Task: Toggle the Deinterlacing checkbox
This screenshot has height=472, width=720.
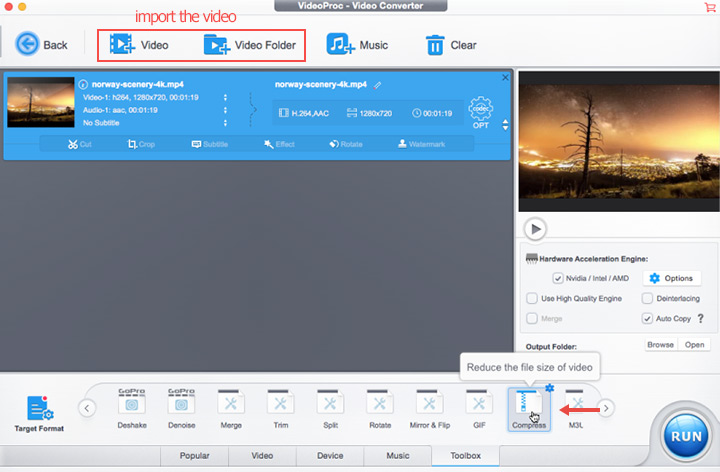Action: point(647,298)
